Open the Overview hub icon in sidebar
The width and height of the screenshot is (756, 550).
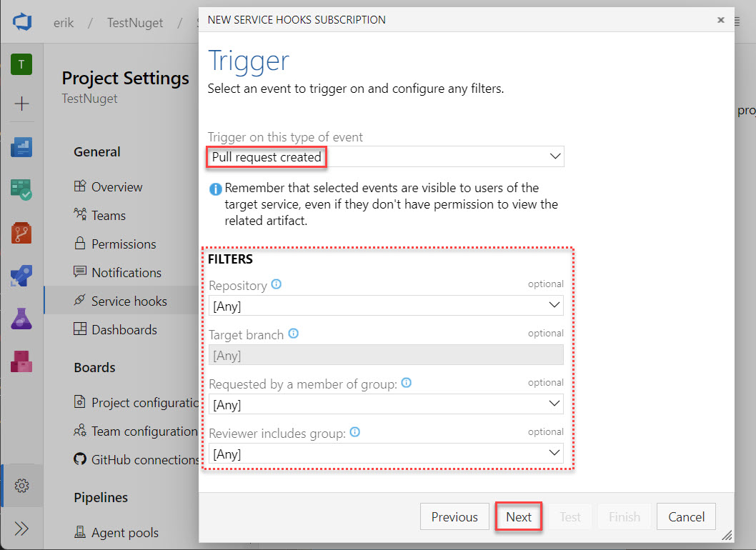pos(21,147)
